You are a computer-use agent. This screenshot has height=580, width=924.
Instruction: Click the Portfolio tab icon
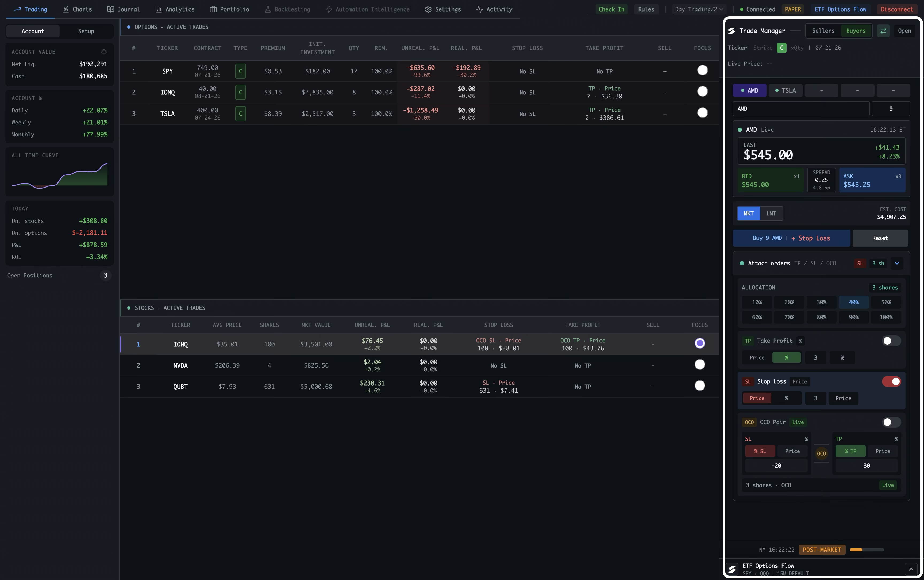[213, 9]
